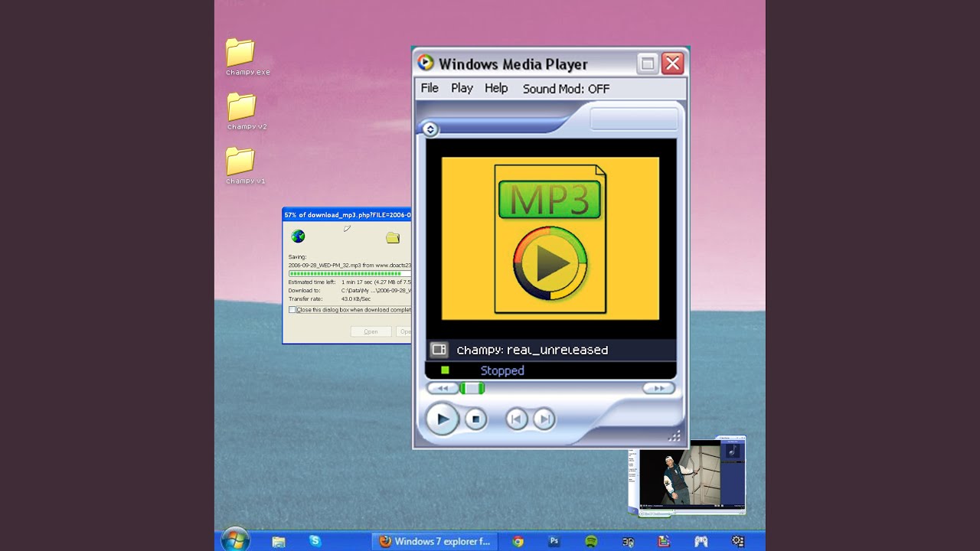The width and height of the screenshot is (980, 551).
Task: Open the Play menu in Media Player
Action: (462, 88)
